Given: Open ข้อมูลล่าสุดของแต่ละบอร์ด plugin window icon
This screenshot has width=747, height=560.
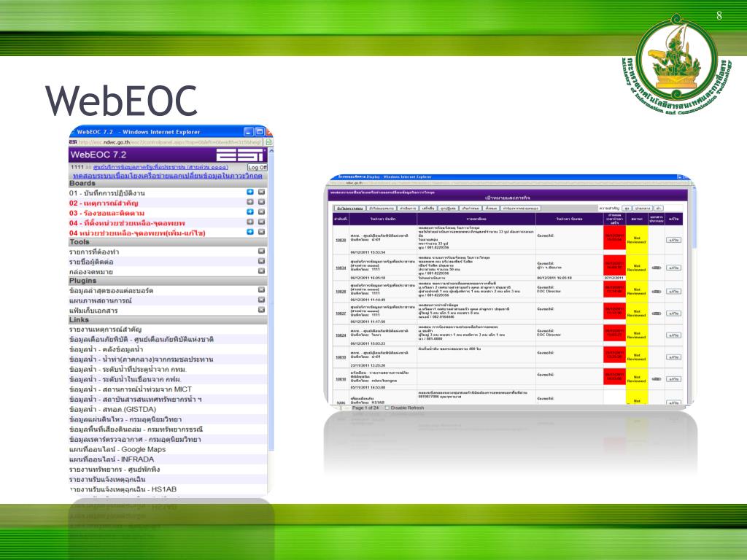Looking at the screenshot, I should tap(262, 289).
